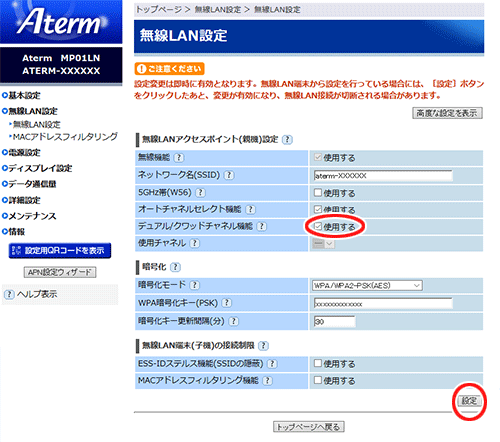Enable MACアドレスフィルタリング機能 checkbox
Viewport: 500px width, 442px height.
[x=318, y=380]
